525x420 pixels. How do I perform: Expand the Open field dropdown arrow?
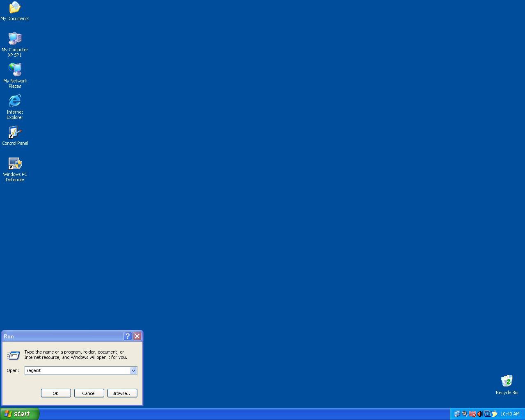[133, 370]
